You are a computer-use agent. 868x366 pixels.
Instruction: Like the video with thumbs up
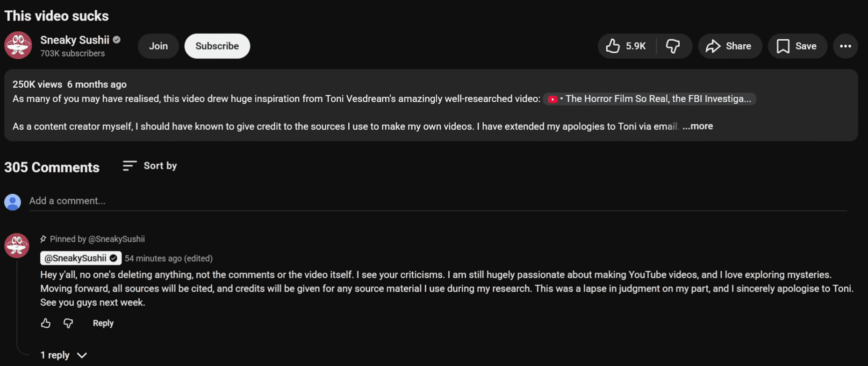coord(626,46)
